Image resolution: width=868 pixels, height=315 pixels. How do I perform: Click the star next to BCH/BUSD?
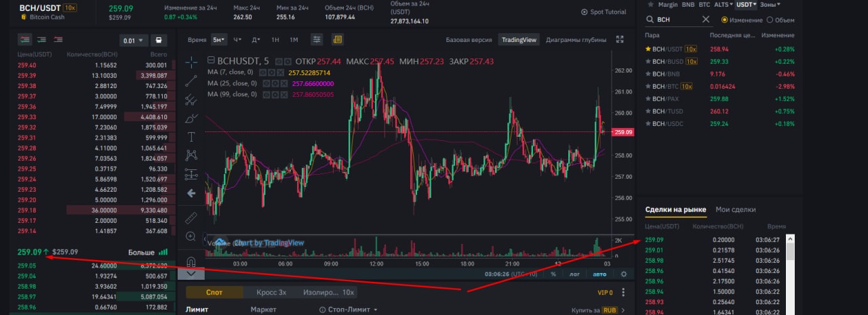(x=648, y=62)
